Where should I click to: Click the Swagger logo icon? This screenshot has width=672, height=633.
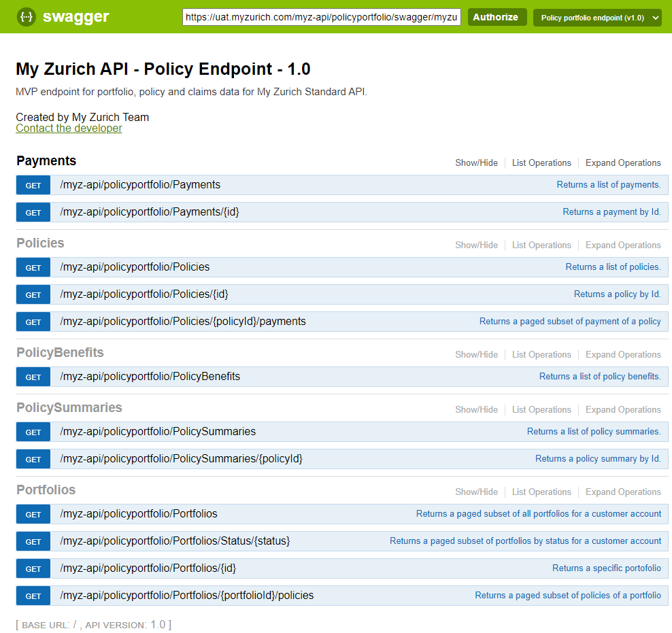pos(27,17)
